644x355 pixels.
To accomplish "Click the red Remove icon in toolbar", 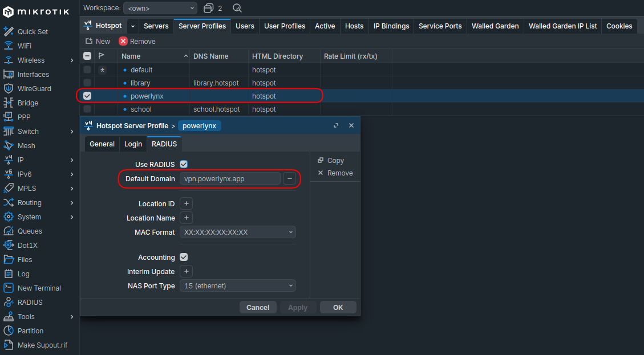I will coord(123,41).
